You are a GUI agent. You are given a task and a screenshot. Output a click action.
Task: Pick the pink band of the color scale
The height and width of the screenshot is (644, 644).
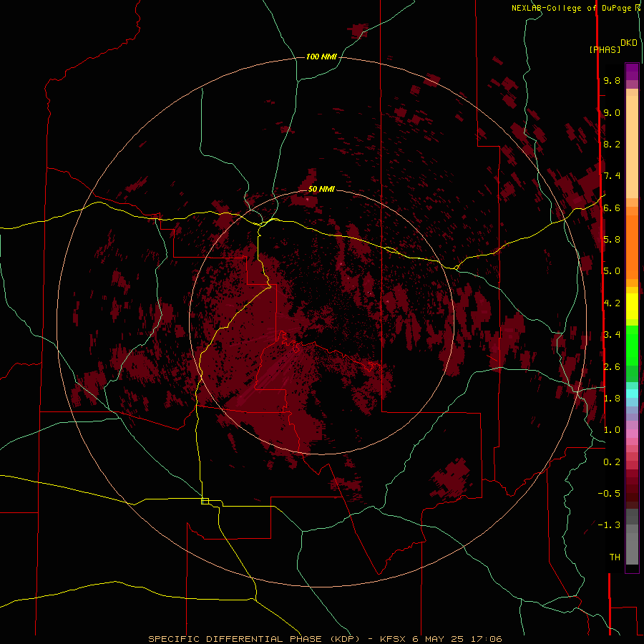tap(632, 434)
